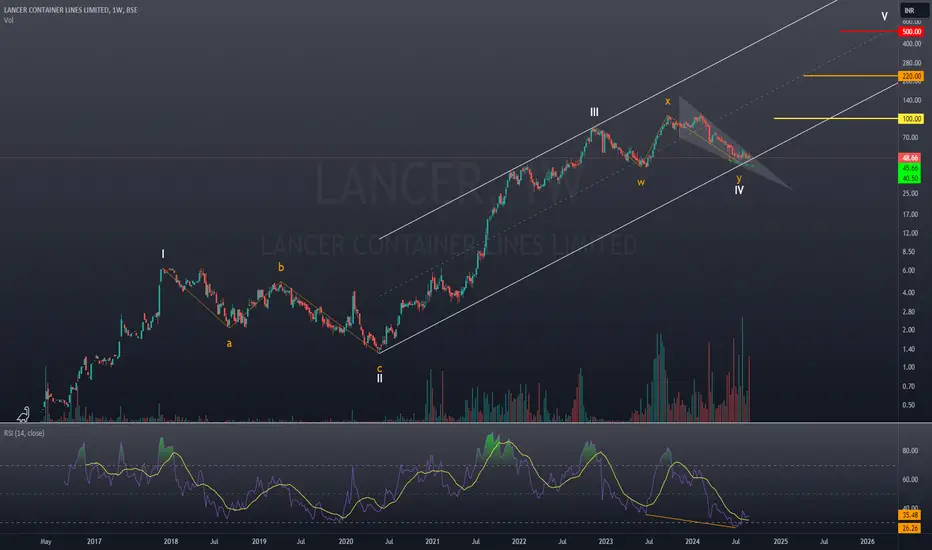The height and width of the screenshot is (550, 932).
Task: Click the yellow 100.00 price label
Action: coord(911,119)
